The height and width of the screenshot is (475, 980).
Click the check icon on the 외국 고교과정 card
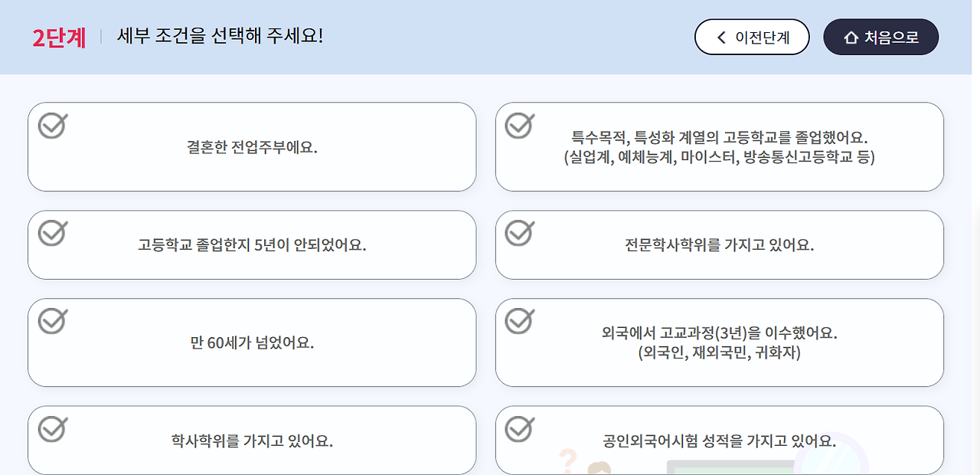520,322
